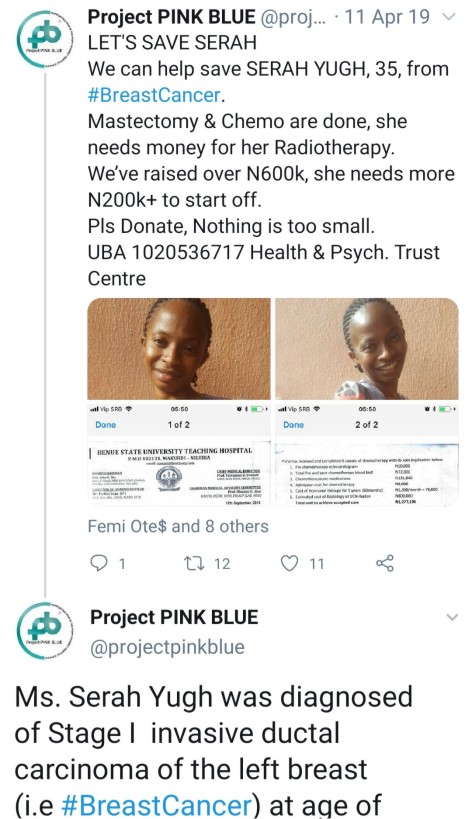Open the Femi Ote$ and 8 others list
The image size is (472, 819).
click(178, 526)
